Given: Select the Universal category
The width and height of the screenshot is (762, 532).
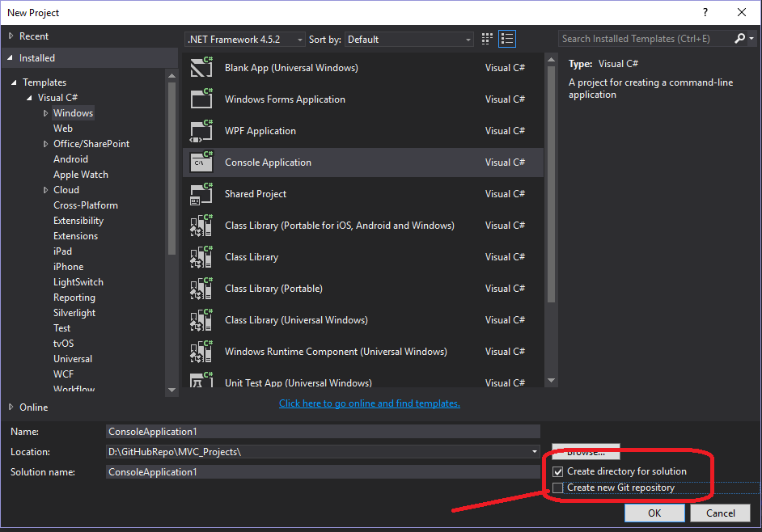Looking at the screenshot, I should (73, 359).
